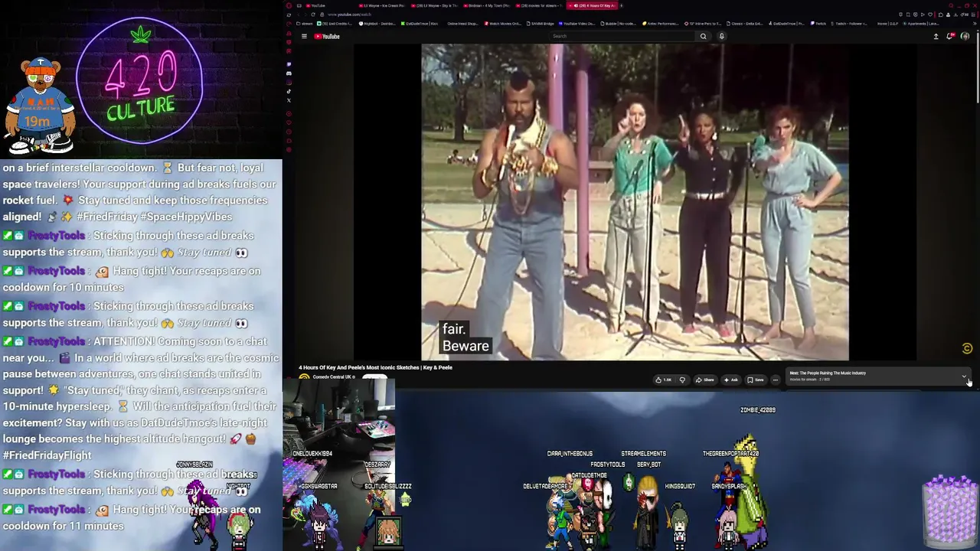The height and width of the screenshot is (551, 980).
Task: Open a new browser tab with plus
Action: (x=621, y=5)
